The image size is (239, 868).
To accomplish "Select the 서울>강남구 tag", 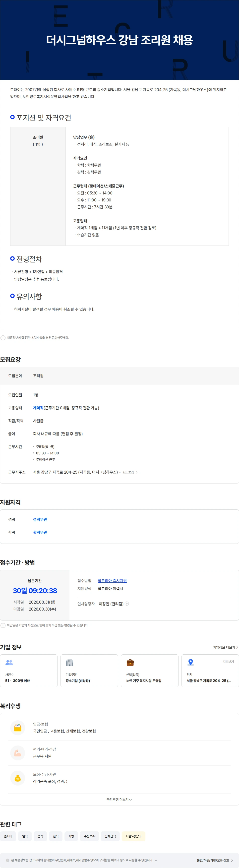I will coord(133,836).
